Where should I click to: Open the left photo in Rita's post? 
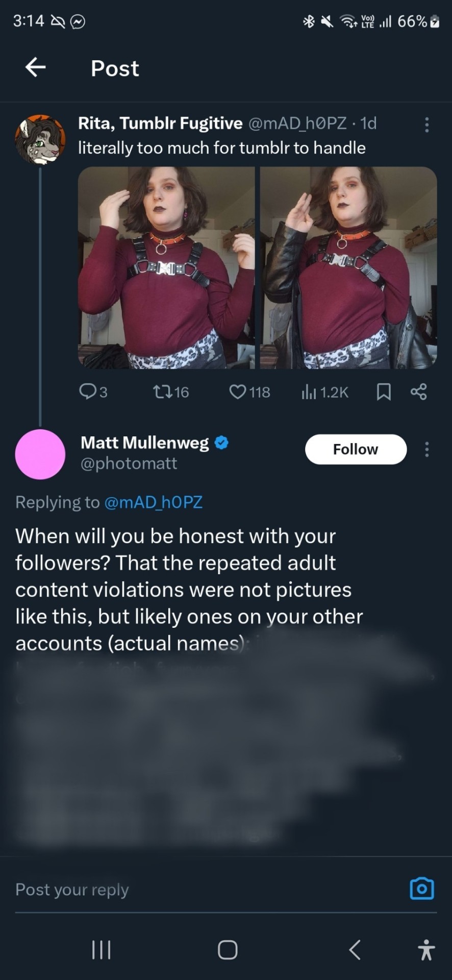point(166,267)
